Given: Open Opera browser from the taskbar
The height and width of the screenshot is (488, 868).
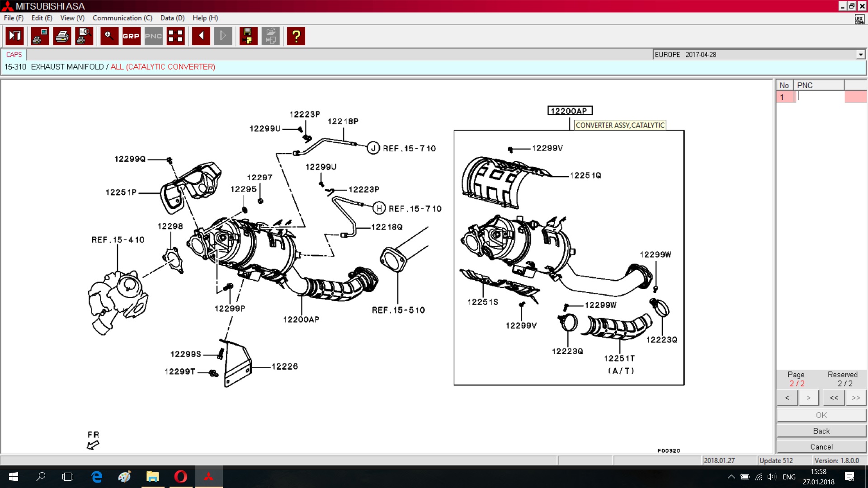Looking at the screenshot, I should [x=181, y=477].
